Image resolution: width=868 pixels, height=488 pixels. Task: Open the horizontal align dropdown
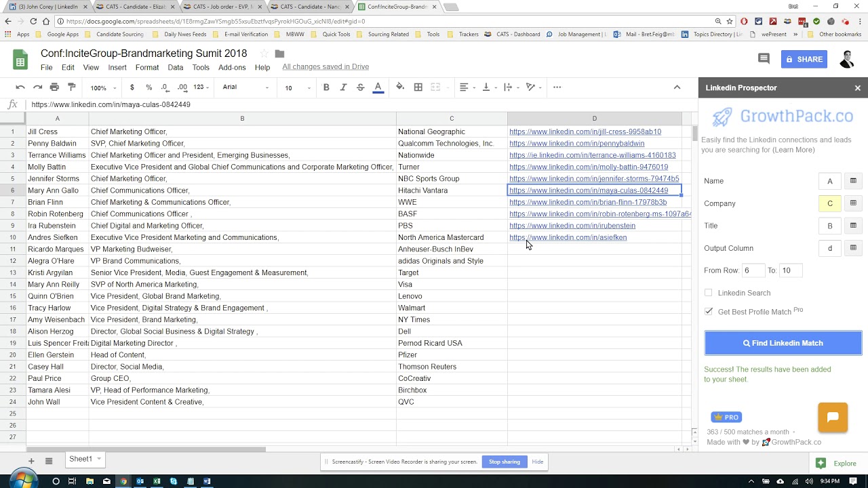coord(468,87)
